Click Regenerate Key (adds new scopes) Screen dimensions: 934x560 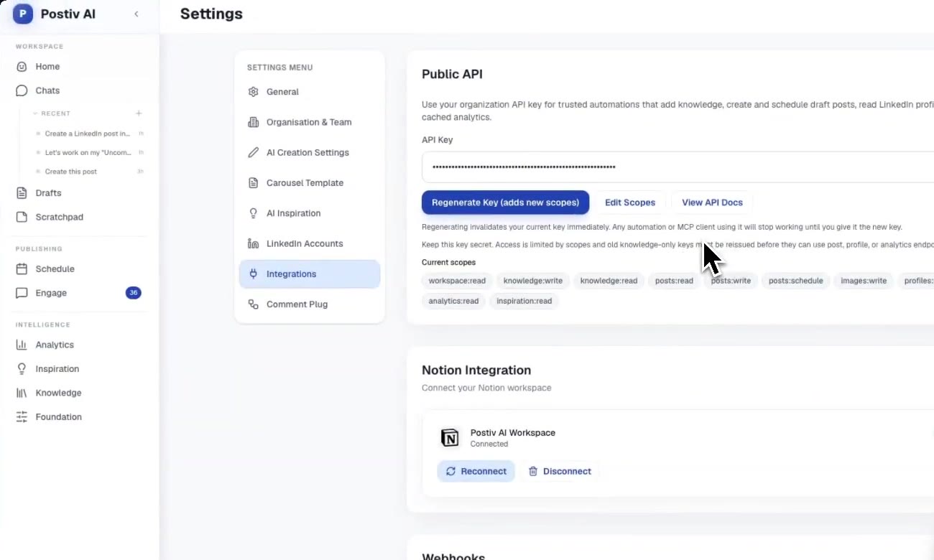[x=505, y=202]
